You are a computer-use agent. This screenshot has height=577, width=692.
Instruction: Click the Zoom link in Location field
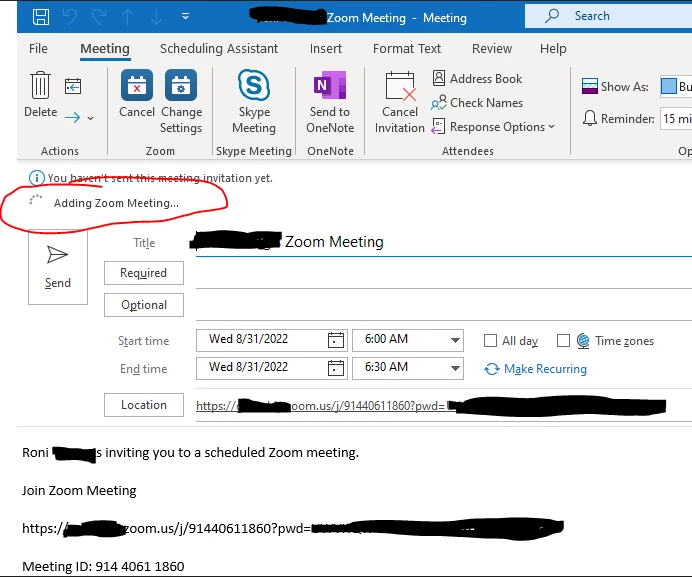(x=431, y=406)
